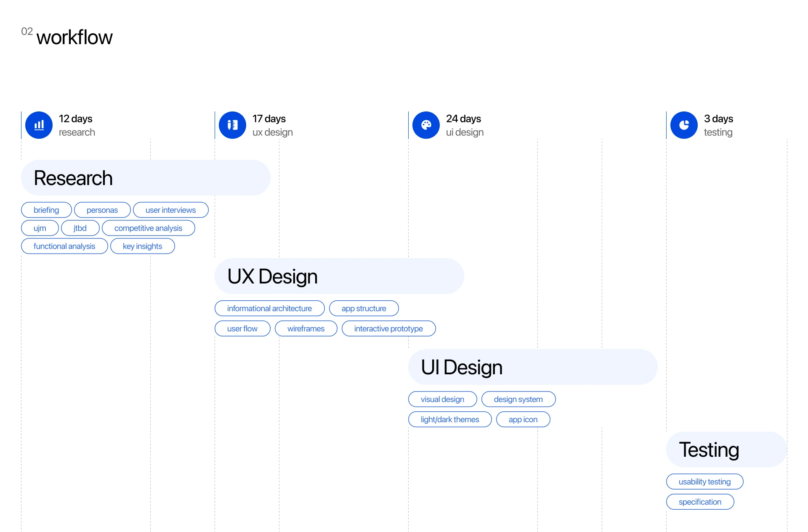The height and width of the screenshot is (532, 808).
Task: Click the UX design ruler-pencil icon
Action: click(x=232, y=125)
